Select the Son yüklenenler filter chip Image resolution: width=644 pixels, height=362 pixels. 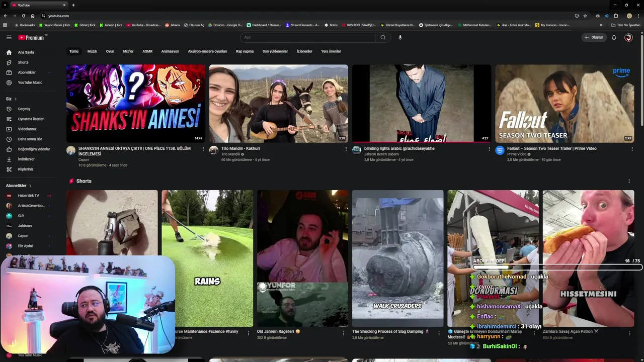click(x=275, y=51)
